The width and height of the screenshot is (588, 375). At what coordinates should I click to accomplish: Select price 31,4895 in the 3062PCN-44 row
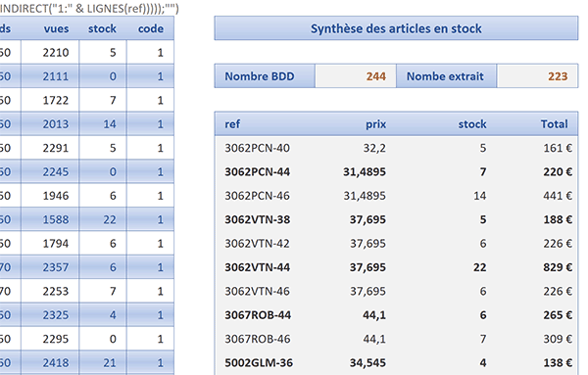365,172
